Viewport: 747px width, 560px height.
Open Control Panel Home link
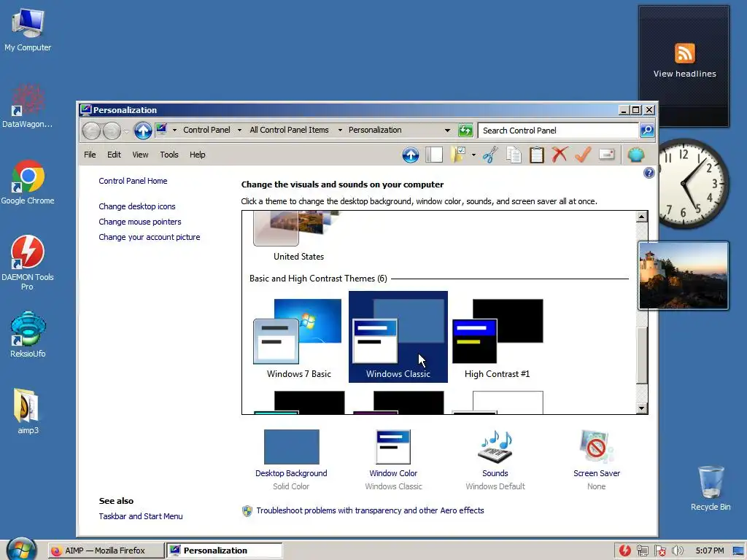(x=133, y=181)
